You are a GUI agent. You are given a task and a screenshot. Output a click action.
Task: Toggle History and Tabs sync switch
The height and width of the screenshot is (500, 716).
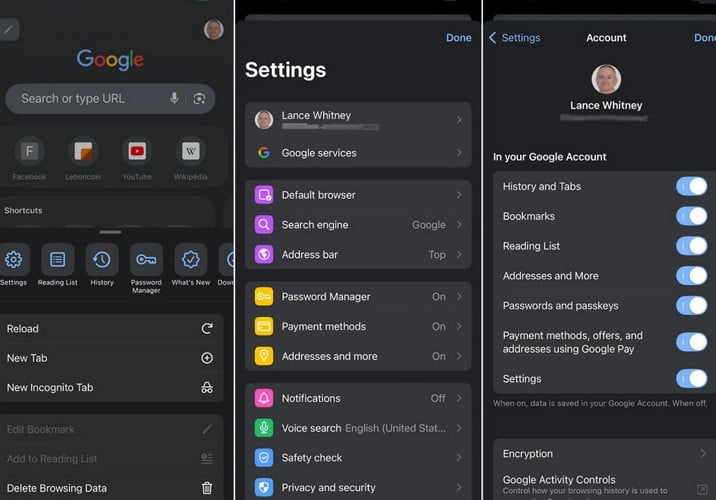point(692,186)
